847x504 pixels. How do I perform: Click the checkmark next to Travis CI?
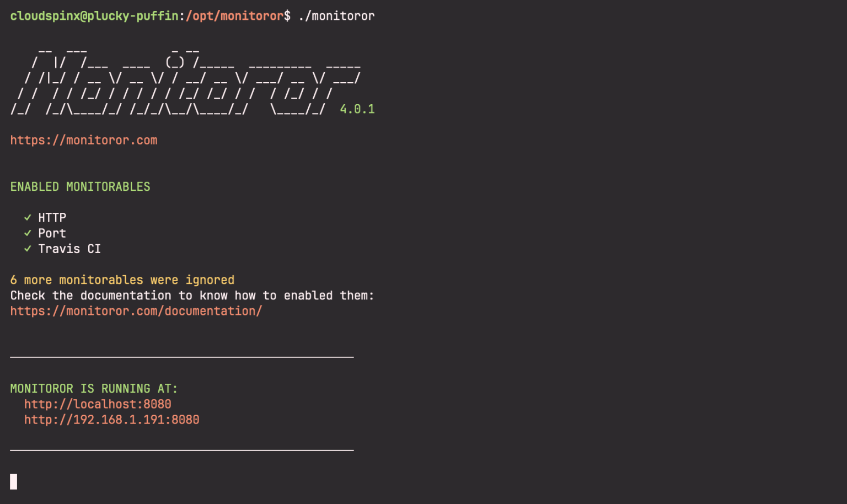click(x=28, y=249)
